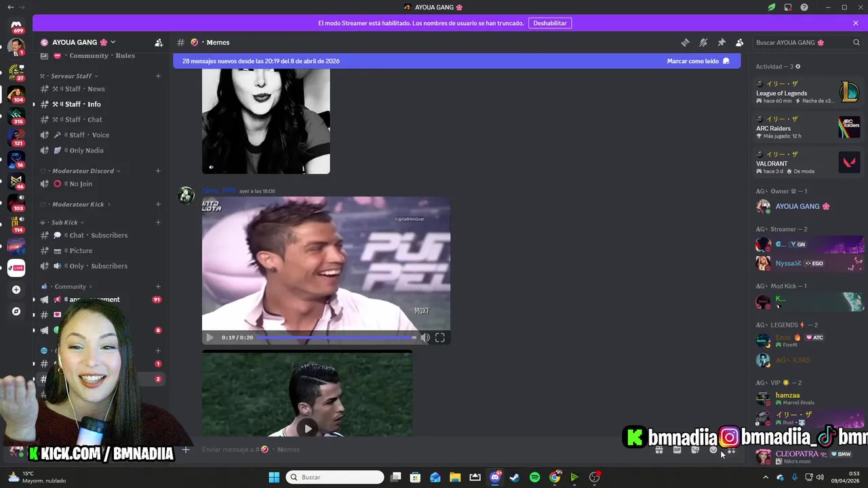This screenshot has width=868, height=488.
Task: Mute the Ronaldo video volume icon
Action: coord(425,338)
